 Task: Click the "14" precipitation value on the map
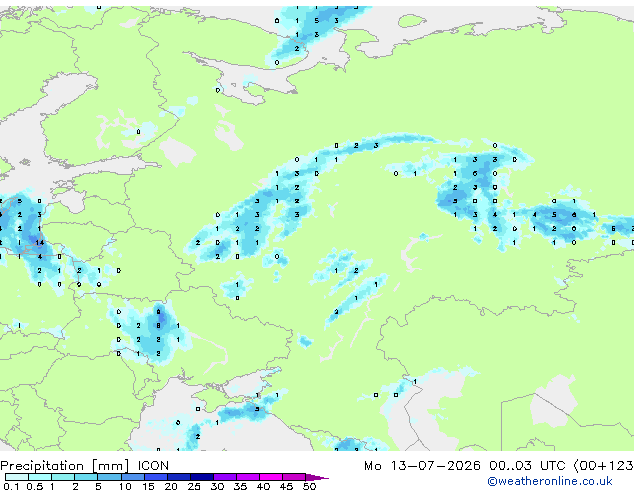tap(40, 243)
